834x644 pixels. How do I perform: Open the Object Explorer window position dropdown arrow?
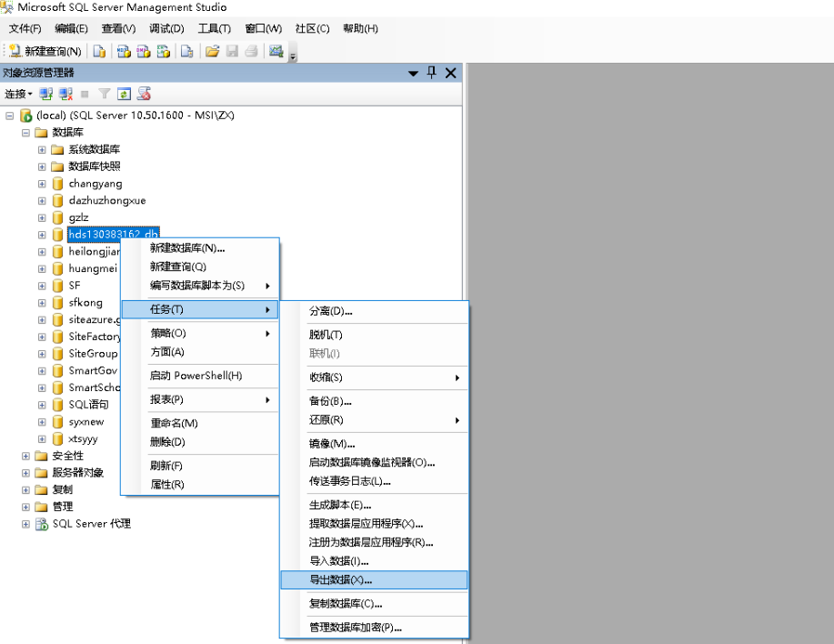[414, 73]
